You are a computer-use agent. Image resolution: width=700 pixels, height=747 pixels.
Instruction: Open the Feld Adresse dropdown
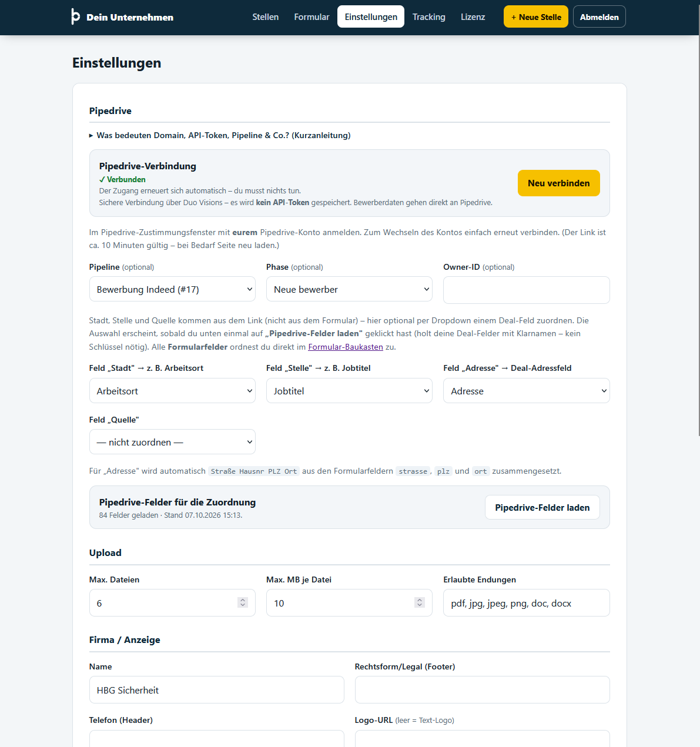[x=527, y=391]
